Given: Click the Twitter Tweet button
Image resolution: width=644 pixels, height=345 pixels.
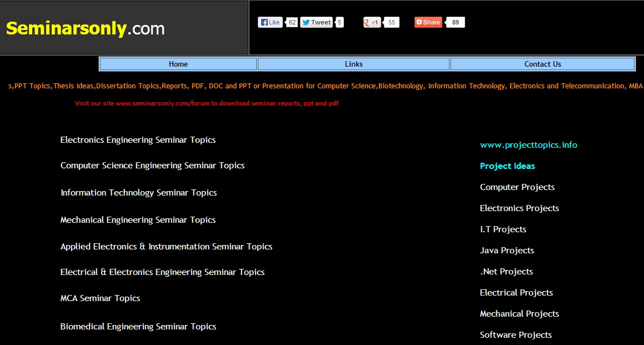Looking at the screenshot, I should point(316,22).
